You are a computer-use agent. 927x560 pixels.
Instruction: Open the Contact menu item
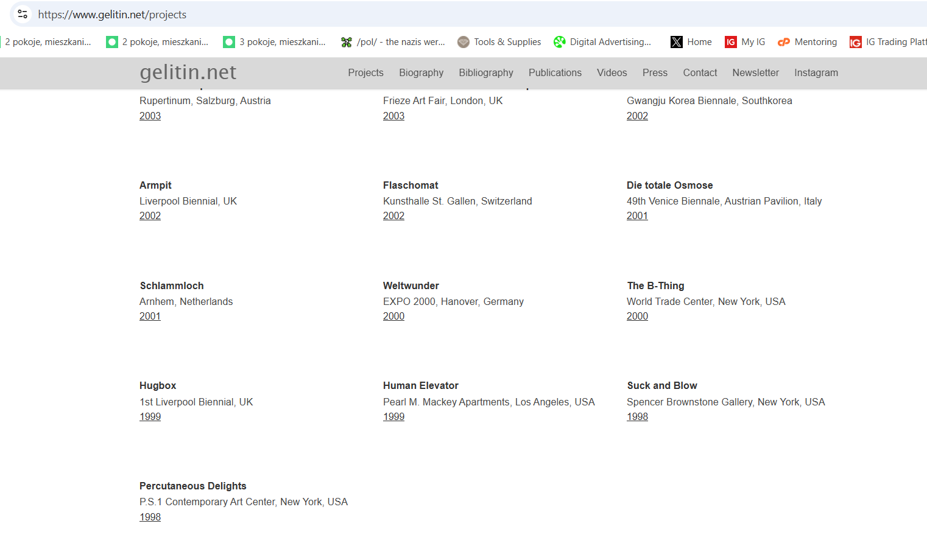[x=700, y=72]
